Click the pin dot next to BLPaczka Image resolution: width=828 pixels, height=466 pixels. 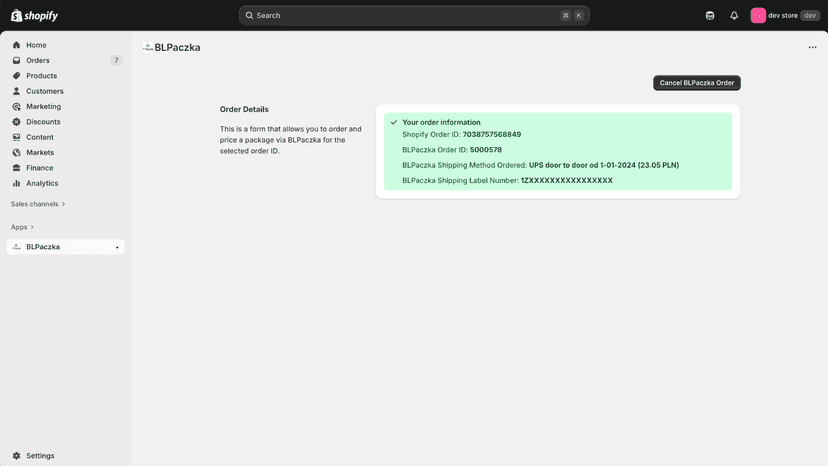click(117, 247)
